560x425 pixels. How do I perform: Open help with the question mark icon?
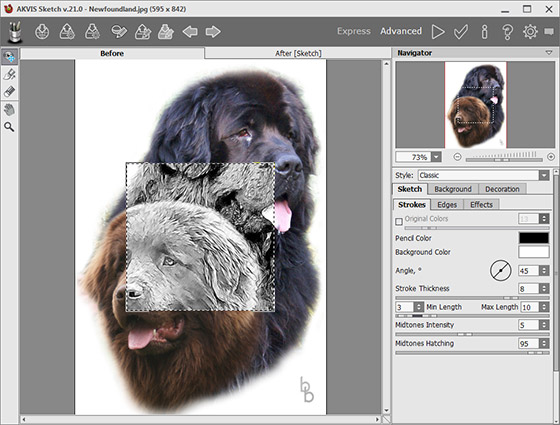pos(507,32)
